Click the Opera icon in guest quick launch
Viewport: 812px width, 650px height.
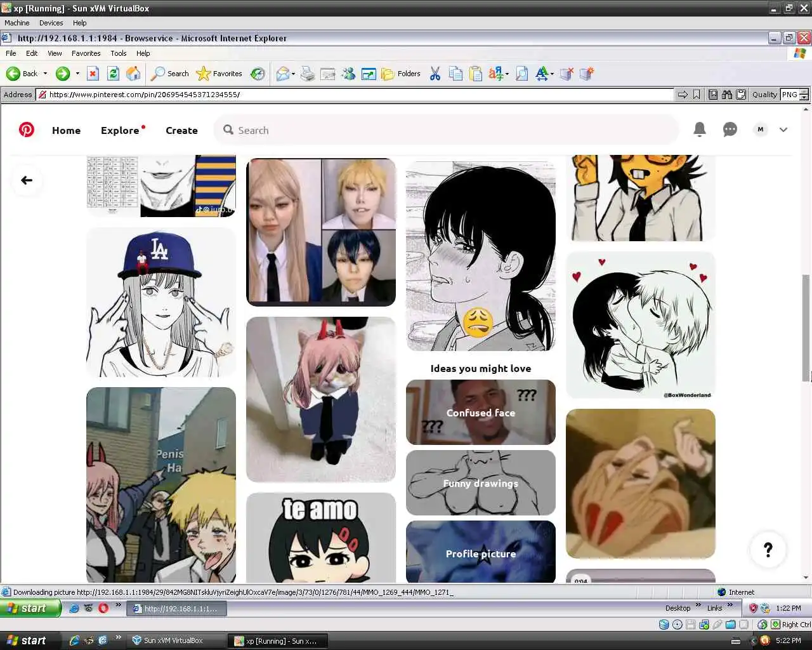[x=103, y=608]
